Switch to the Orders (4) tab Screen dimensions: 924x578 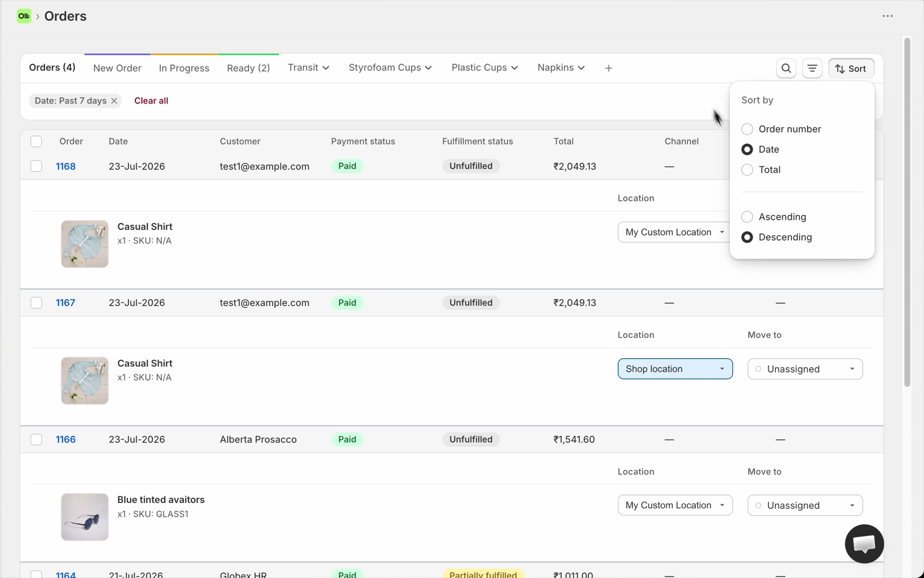pyautogui.click(x=52, y=68)
